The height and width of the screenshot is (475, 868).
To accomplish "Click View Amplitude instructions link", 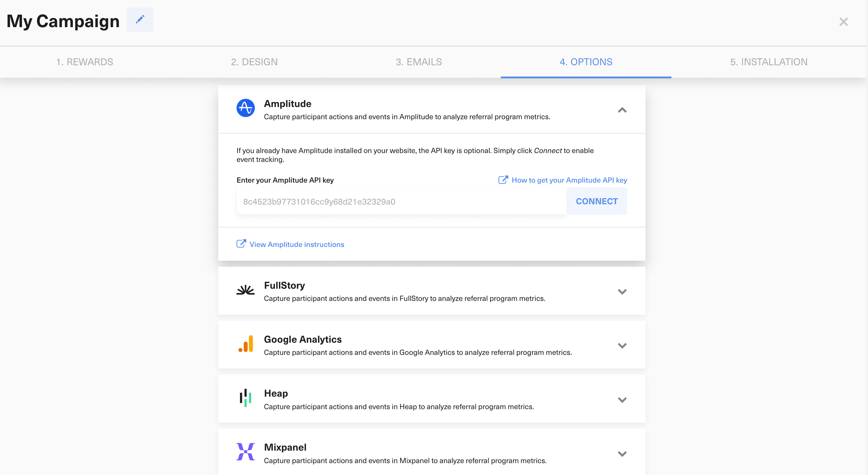I will coord(297,244).
